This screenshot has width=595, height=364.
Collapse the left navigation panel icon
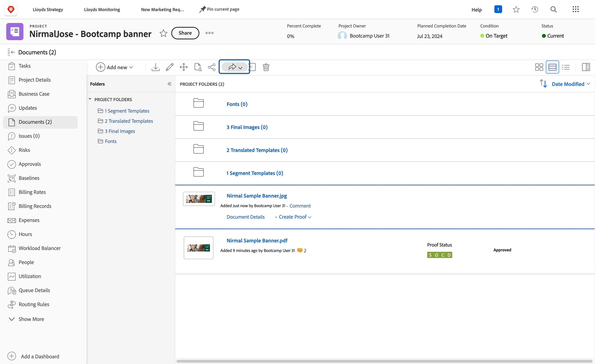point(11,52)
